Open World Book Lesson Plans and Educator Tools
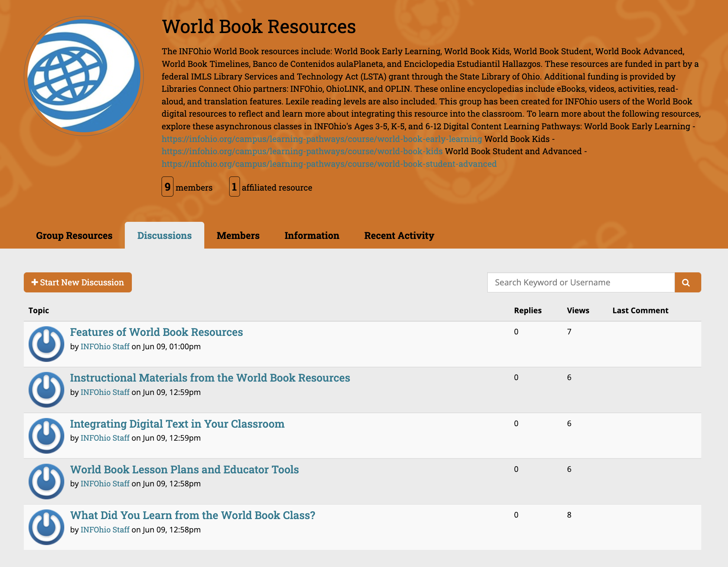Screen dimensions: 728x567 pyautogui.click(x=185, y=470)
